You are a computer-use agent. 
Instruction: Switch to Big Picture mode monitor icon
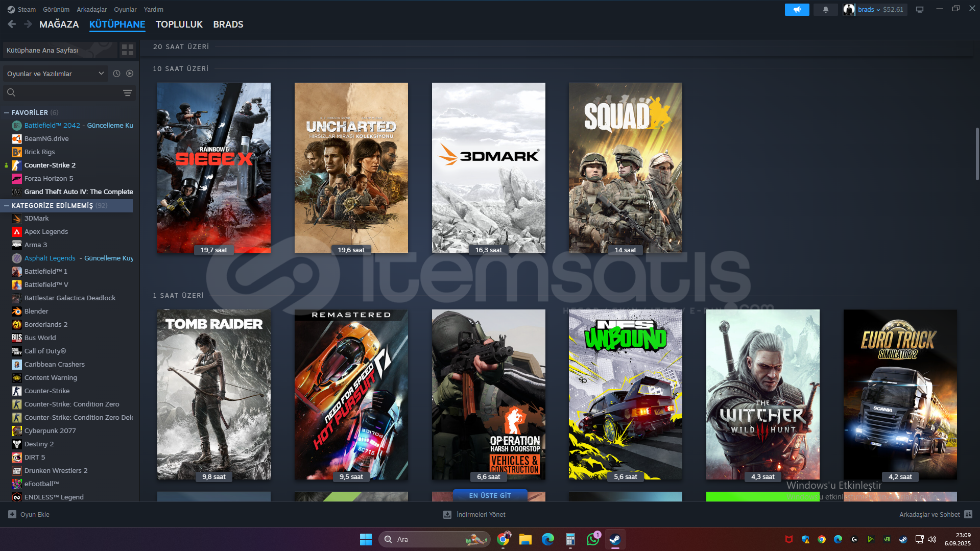(919, 9)
